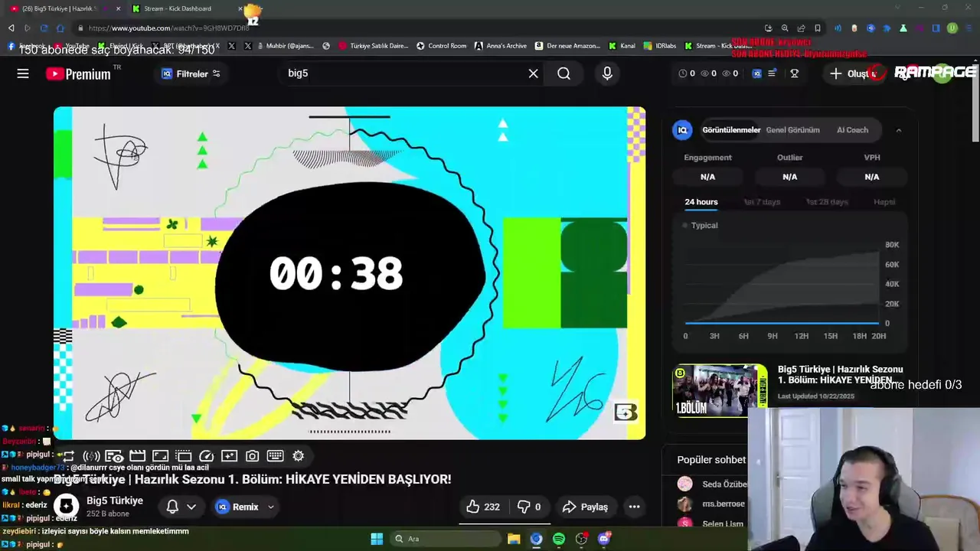Viewport: 980px width, 551px height.
Task: Open the Big5 Türkiye channel name
Action: point(115,500)
